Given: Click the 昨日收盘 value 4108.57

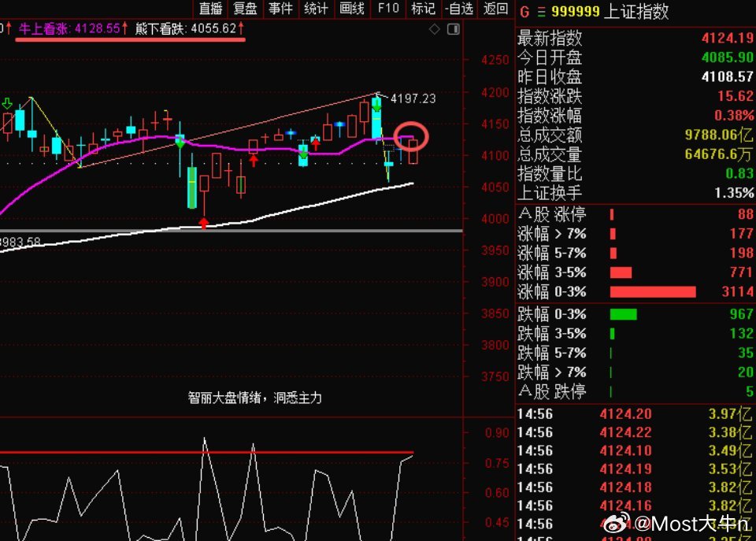Looking at the screenshot, I should pyautogui.click(x=728, y=76).
